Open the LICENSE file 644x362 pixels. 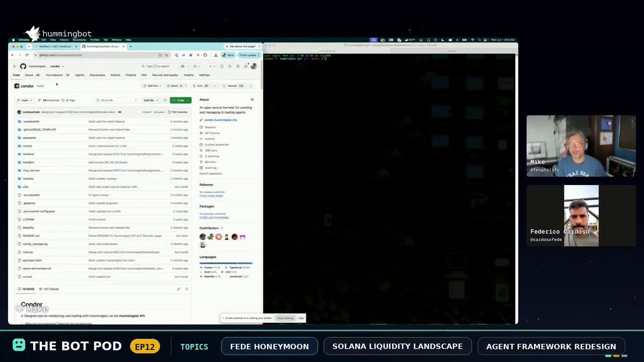pyautogui.click(x=28, y=219)
